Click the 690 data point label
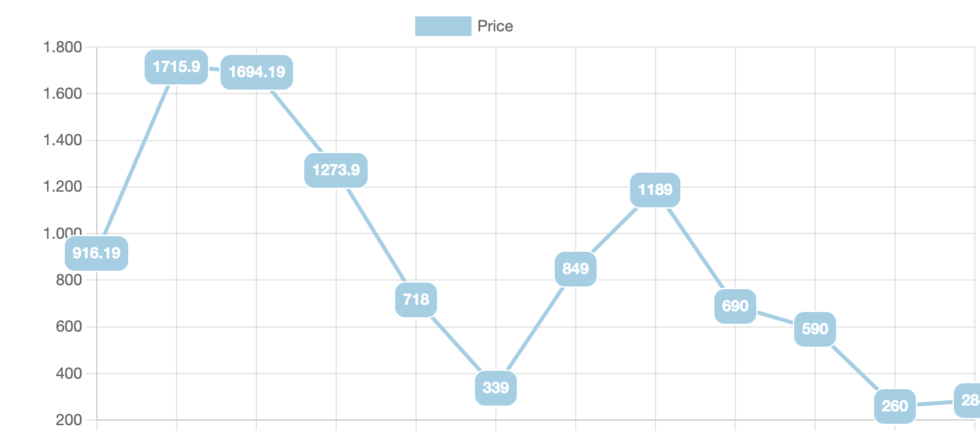 click(x=735, y=306)
